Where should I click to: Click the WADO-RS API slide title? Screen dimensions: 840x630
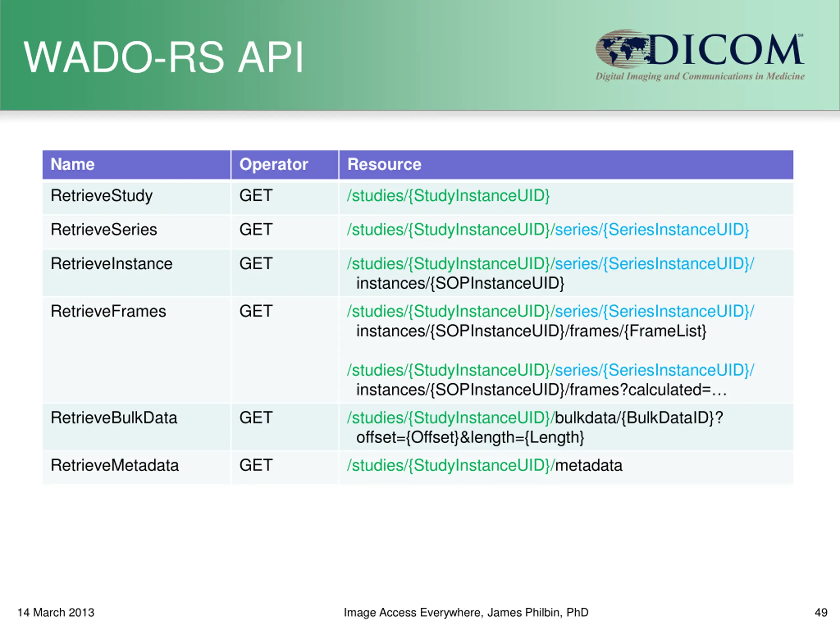[164, 57]
